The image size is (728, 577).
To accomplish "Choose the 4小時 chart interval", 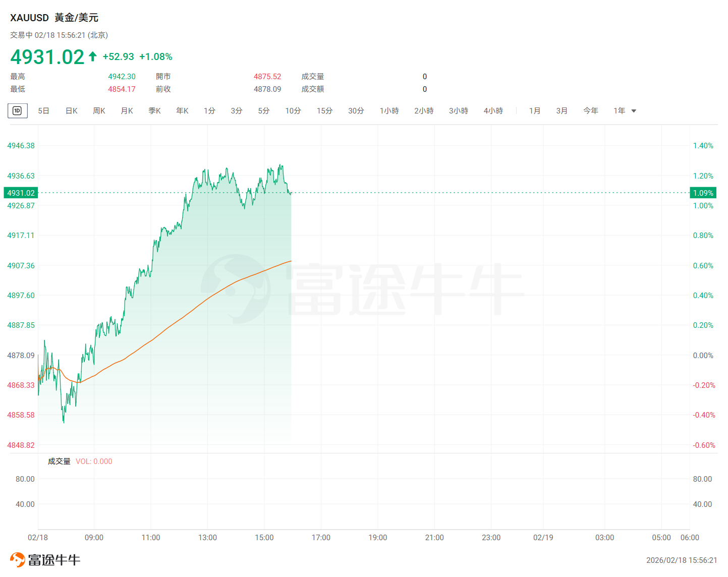I will tap(493, 111).
